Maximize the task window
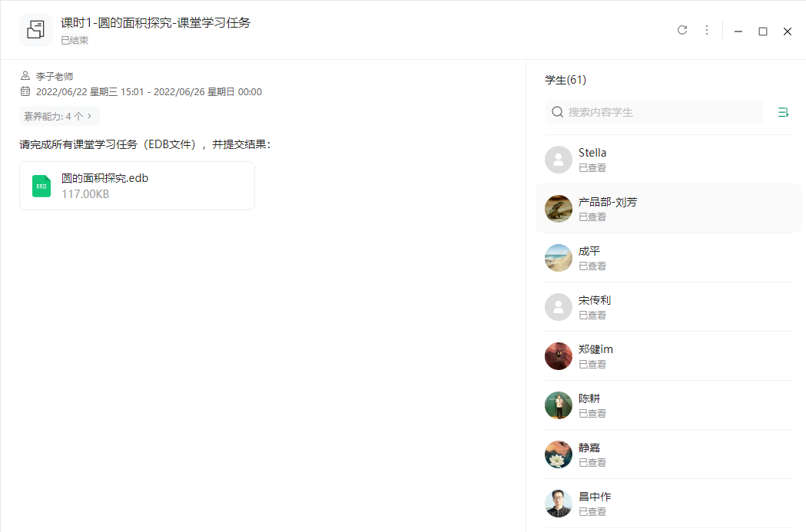Screen dimensions: 806x532 pyautogui.click(x=763, y=31)
